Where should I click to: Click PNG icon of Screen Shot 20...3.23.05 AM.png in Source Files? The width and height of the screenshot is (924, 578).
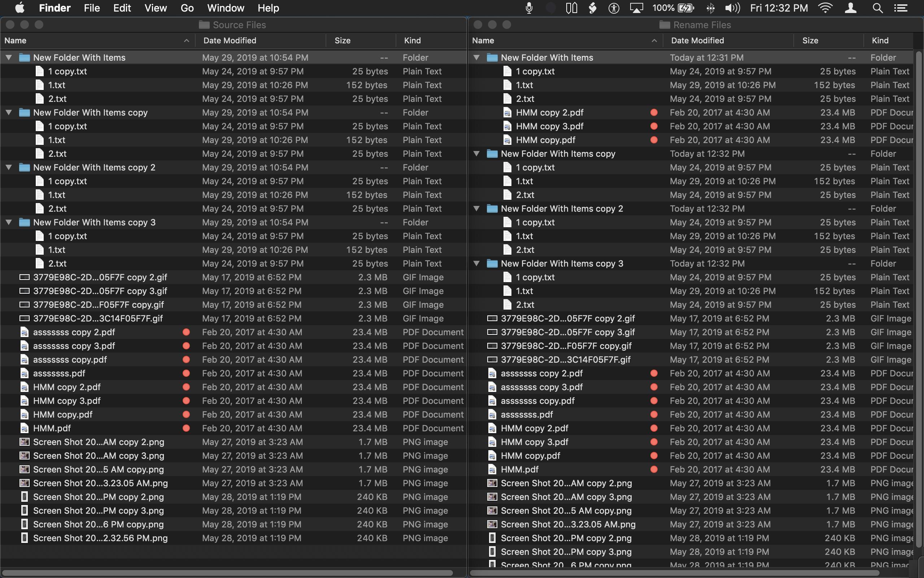click(x=25, y=483)
